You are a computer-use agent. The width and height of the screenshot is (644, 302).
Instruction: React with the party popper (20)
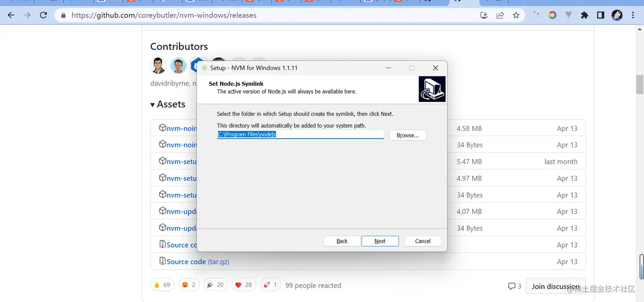point(216,285)
